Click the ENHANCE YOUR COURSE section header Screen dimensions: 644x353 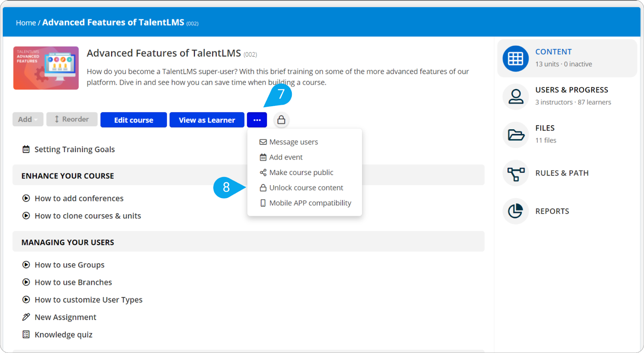click(x=248, y=175)
